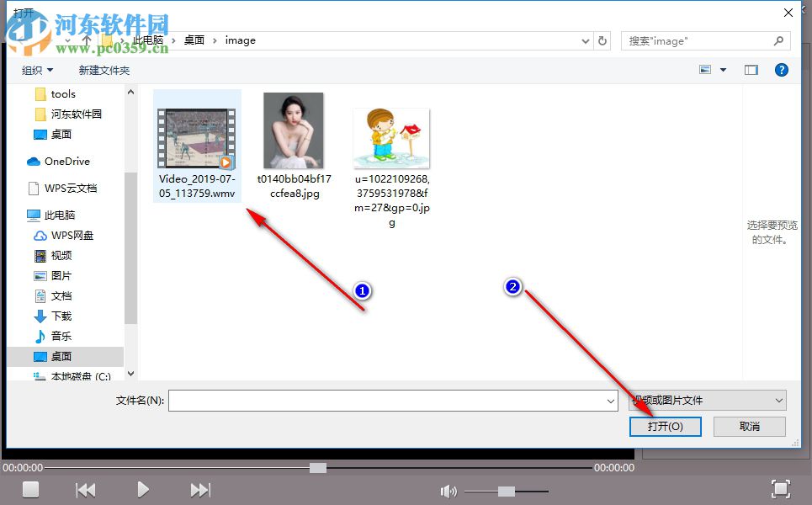Click the sidebar scroll down arrow

click(130, 374)
